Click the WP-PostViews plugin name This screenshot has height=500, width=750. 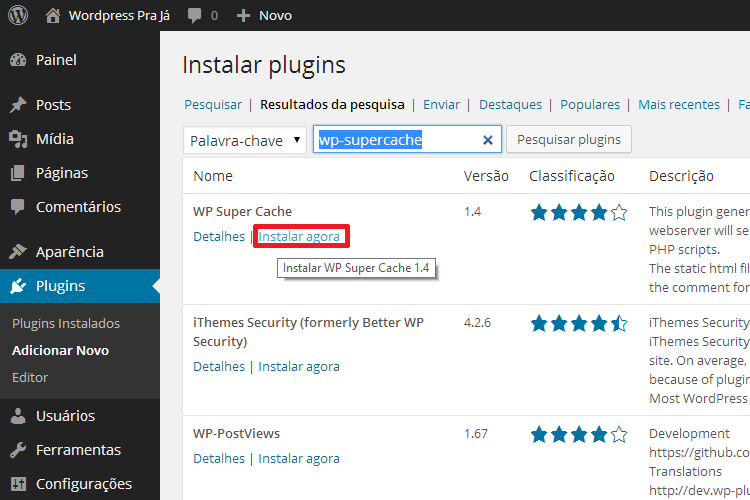pos(236,433)
